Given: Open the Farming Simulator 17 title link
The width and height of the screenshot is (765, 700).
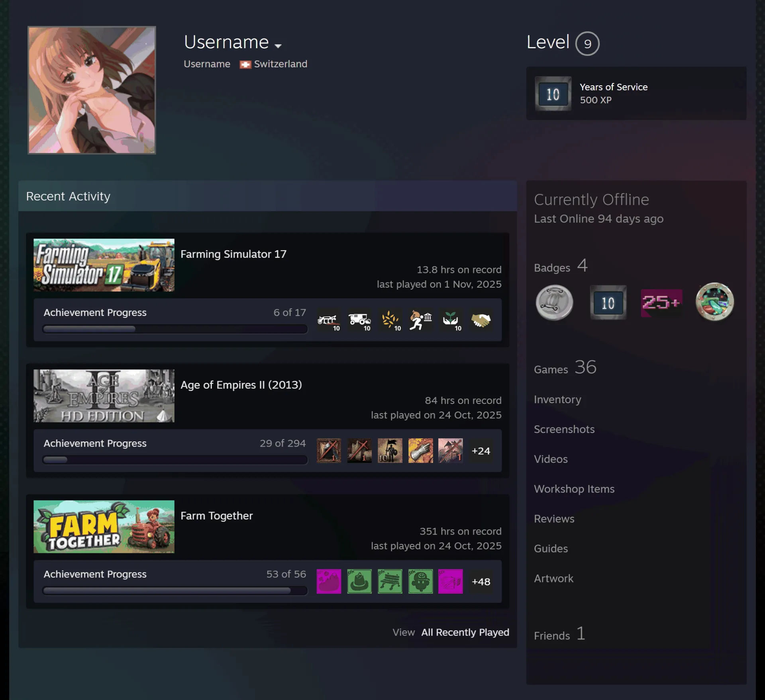Looking at the screenshot, I should (x=233, y=254).
